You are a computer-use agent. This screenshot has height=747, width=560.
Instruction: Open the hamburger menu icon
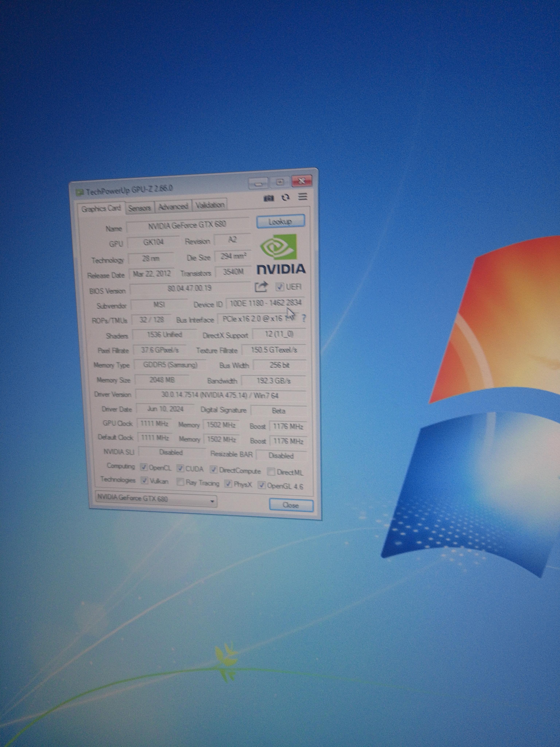303,197
